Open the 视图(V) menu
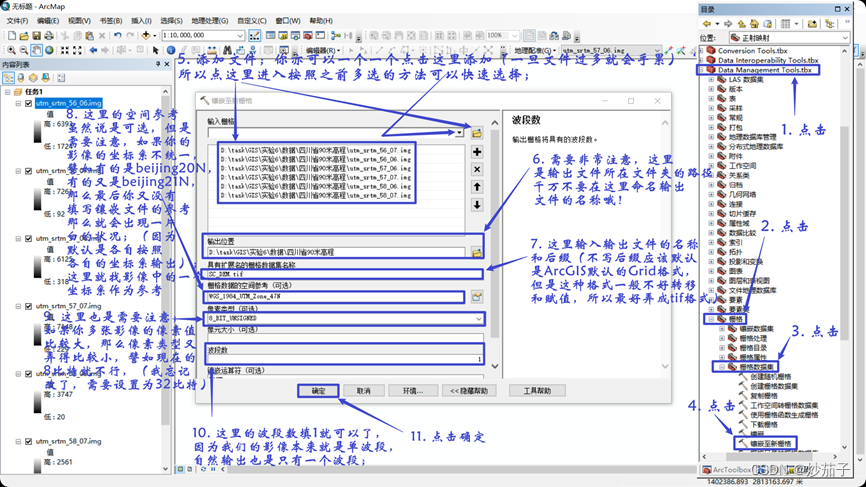866x487 pixels. tap(79, 20)
